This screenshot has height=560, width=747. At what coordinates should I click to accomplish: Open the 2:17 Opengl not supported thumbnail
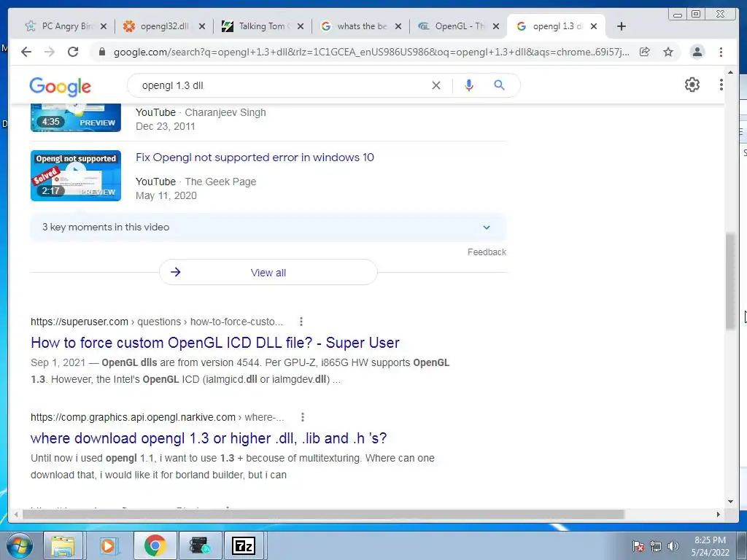point(76,176)
